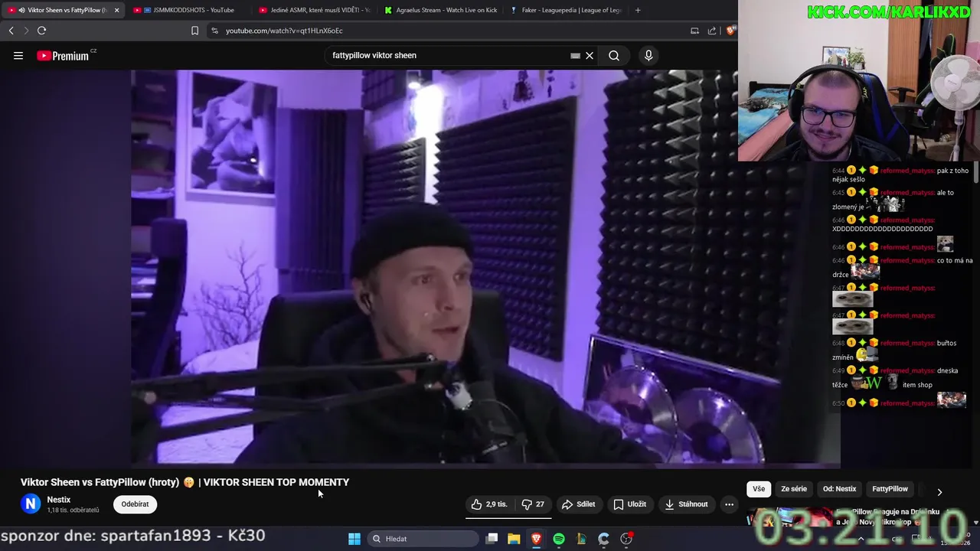Share the video via Sdílet

click(578, 504)
